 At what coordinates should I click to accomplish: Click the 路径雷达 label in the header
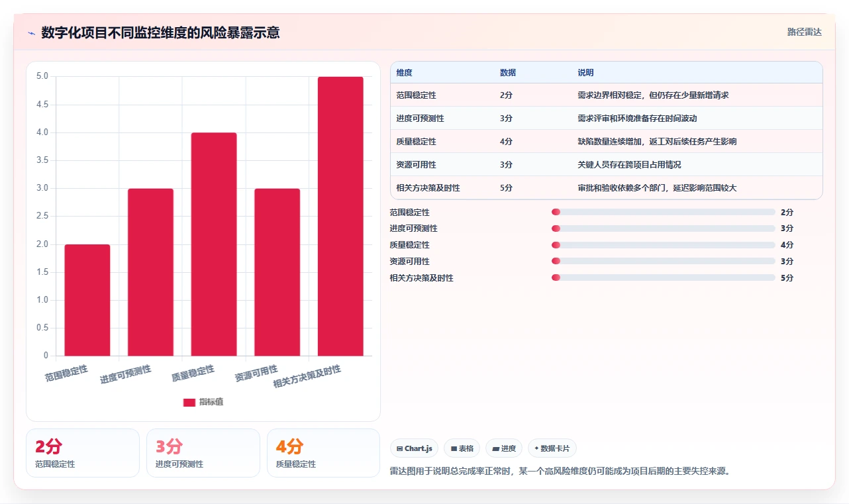point(804,32)
